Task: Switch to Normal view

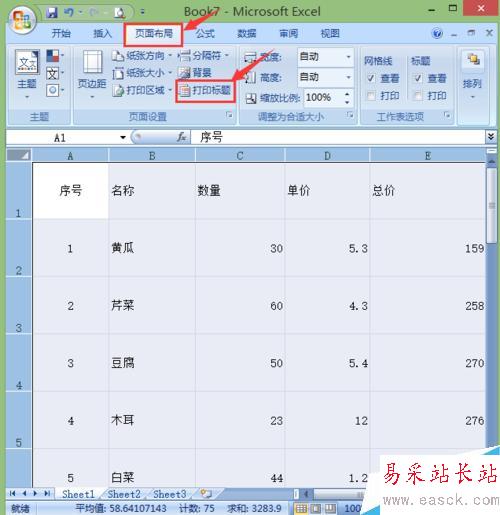Action: [x=301, y=508]
